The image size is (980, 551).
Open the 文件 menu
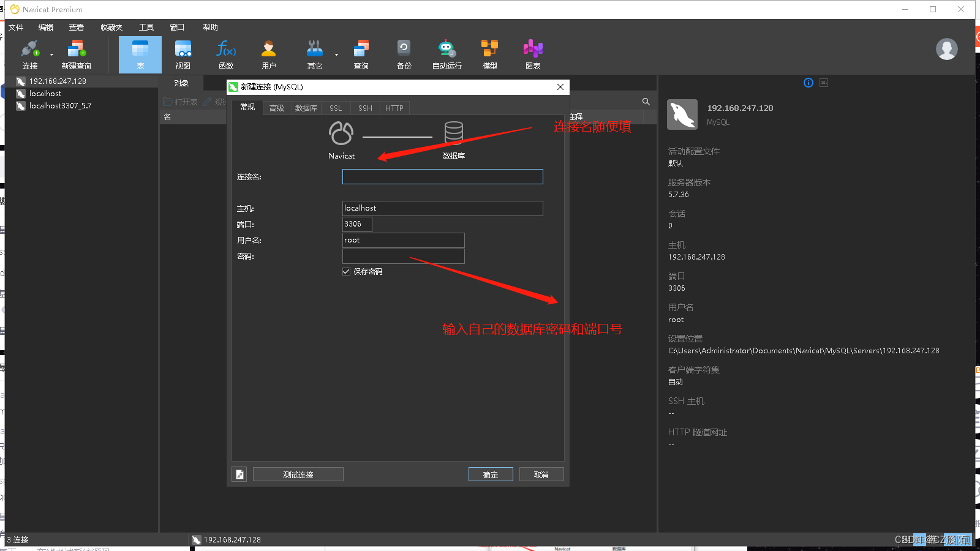(x=16, y=28)
